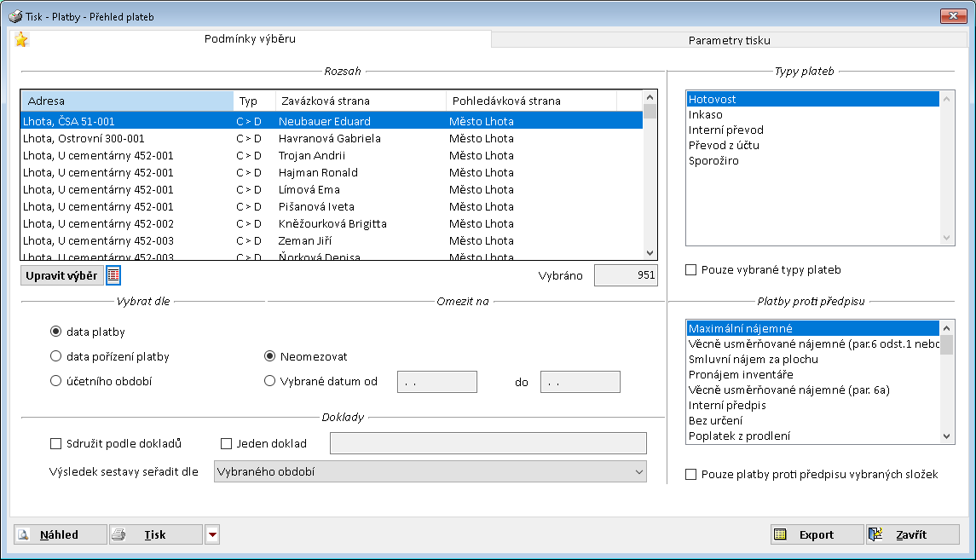Select the data pořízení platby radio option
Screen dimensions: 976x560
pyautogui.click(x=56, y=356)
